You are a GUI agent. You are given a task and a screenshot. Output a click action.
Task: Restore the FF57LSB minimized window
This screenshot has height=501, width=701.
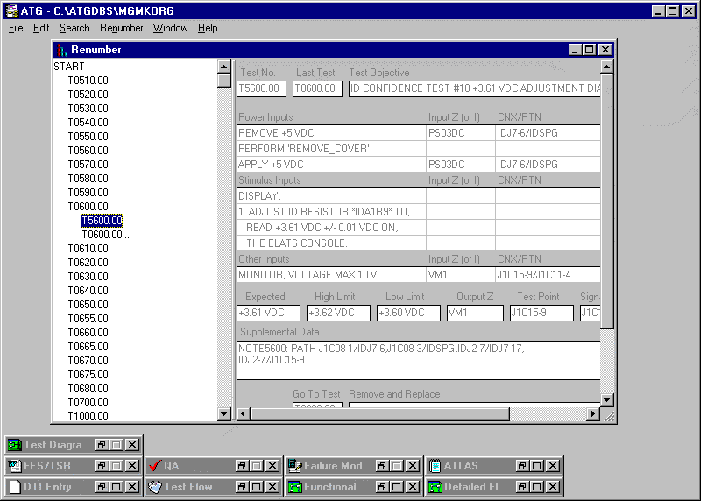pyautogui.click(x=102, y=466)
